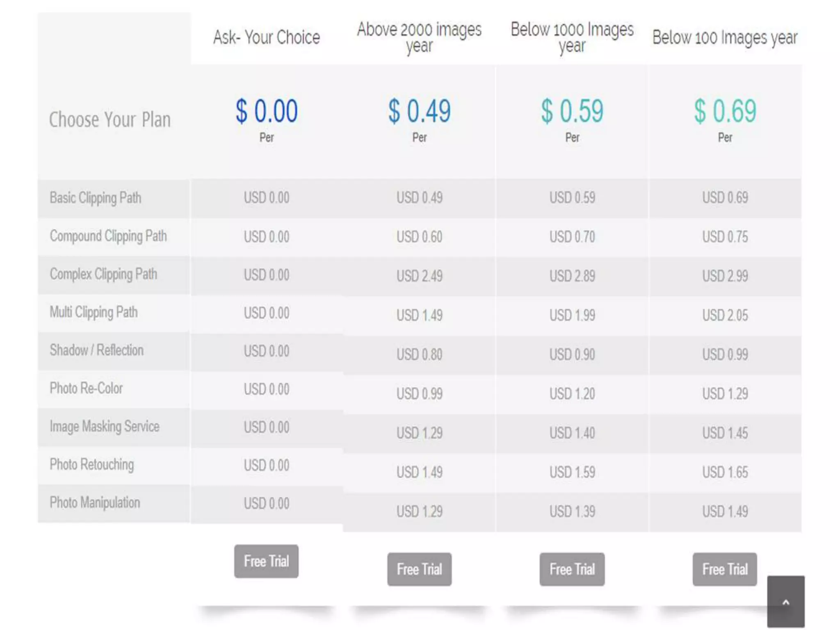Select the Below 100 Images year header
840x630 pixels.
pos(725,38)
